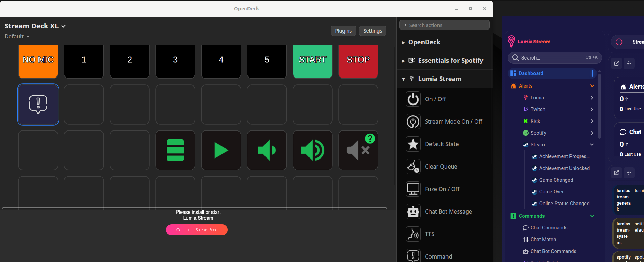Screen dimensions: 644x262
Task: Select the highlighted Command key on the deck
Action: pos(38,105)
